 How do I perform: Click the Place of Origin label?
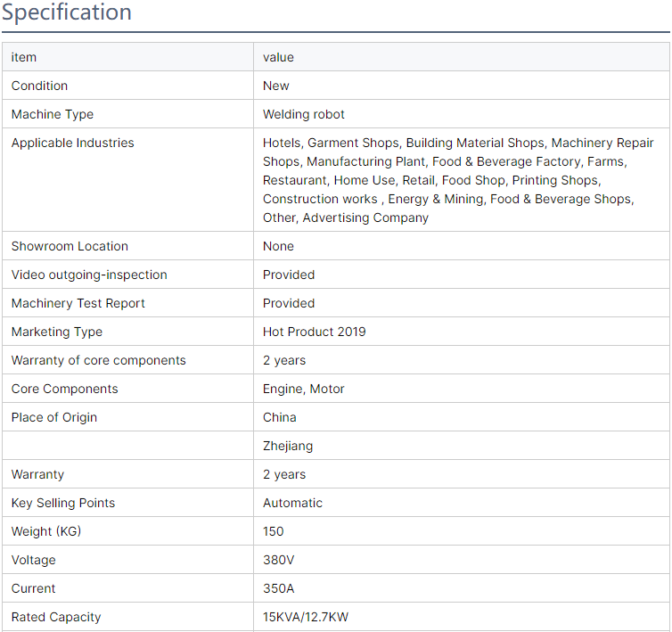point(54,417)
